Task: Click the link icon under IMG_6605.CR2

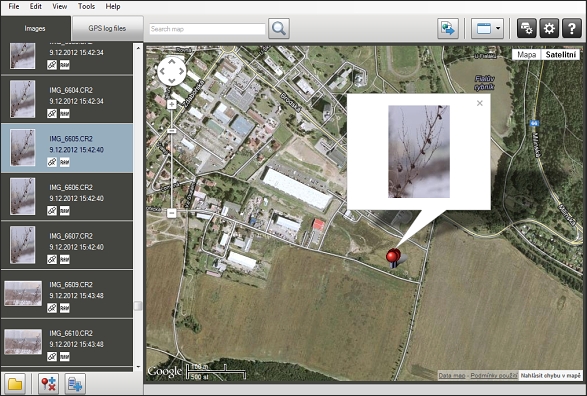Action: coord(52,162)
